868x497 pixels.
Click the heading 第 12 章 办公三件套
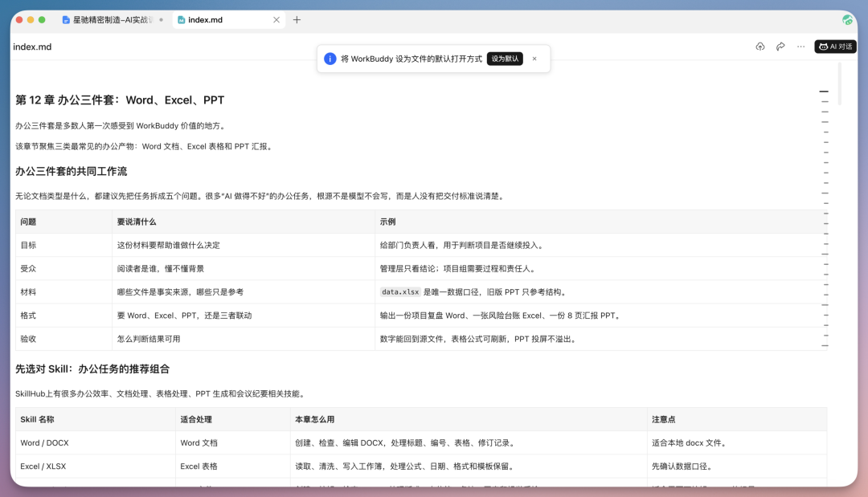click(120, 100)
